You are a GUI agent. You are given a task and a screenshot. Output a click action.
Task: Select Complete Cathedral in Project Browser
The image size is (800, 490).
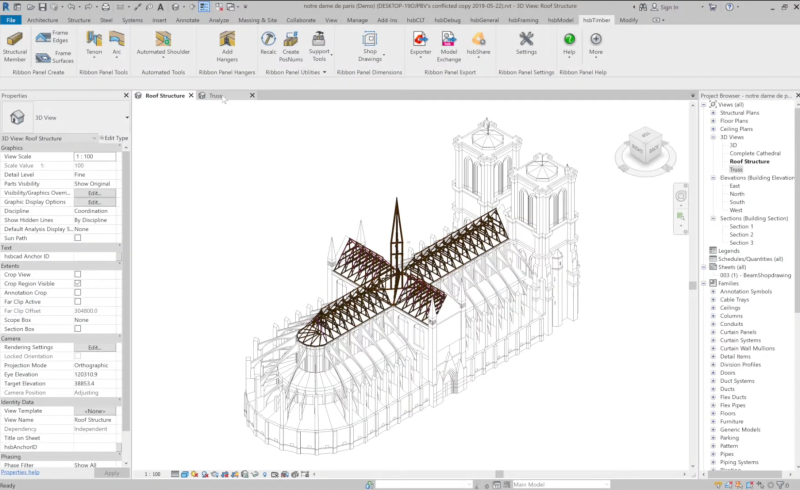tap(755, 153)
